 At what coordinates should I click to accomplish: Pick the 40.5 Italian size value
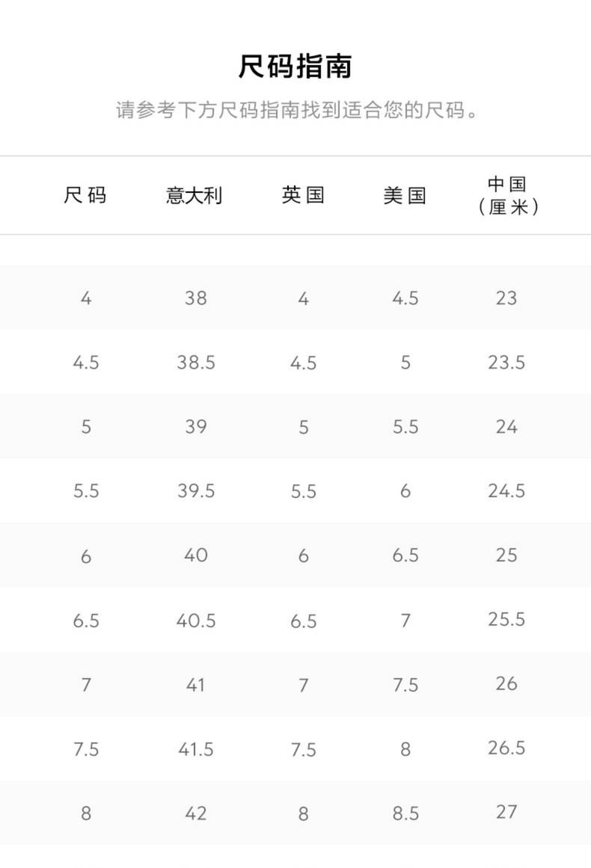pos(195,621)
